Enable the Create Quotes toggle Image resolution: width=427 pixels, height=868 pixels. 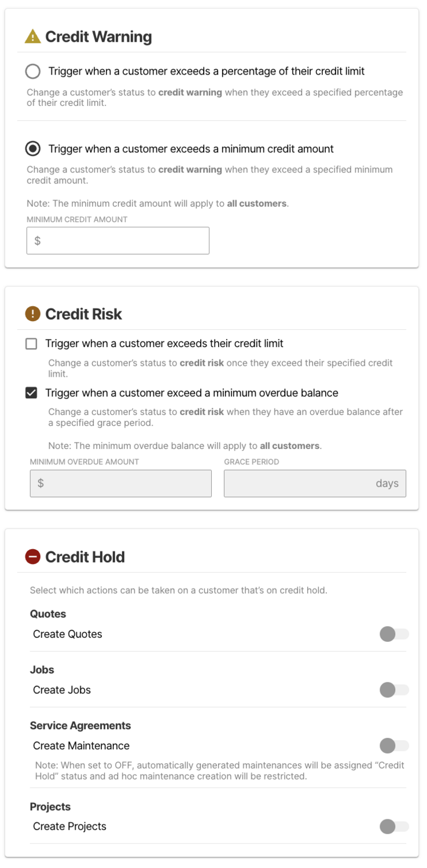394,634
